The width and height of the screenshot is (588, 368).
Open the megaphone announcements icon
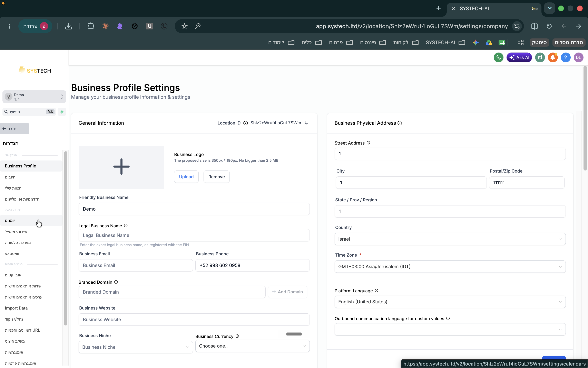(x=540, y=57)
